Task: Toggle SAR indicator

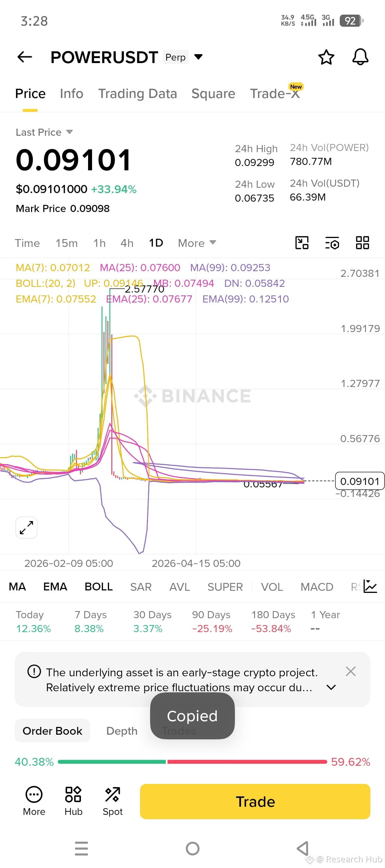Action: tap(141, 587)
